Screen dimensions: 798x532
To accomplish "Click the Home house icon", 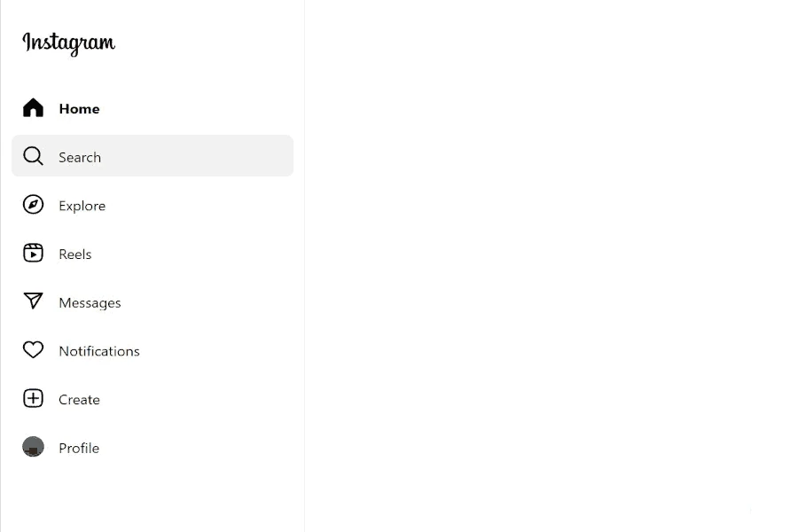I will [33, 108].
